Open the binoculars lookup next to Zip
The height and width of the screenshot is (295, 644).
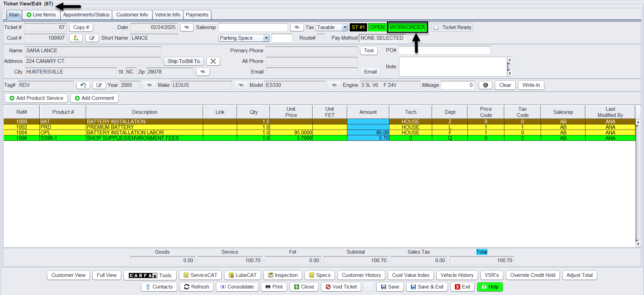[x=203, y=72]
